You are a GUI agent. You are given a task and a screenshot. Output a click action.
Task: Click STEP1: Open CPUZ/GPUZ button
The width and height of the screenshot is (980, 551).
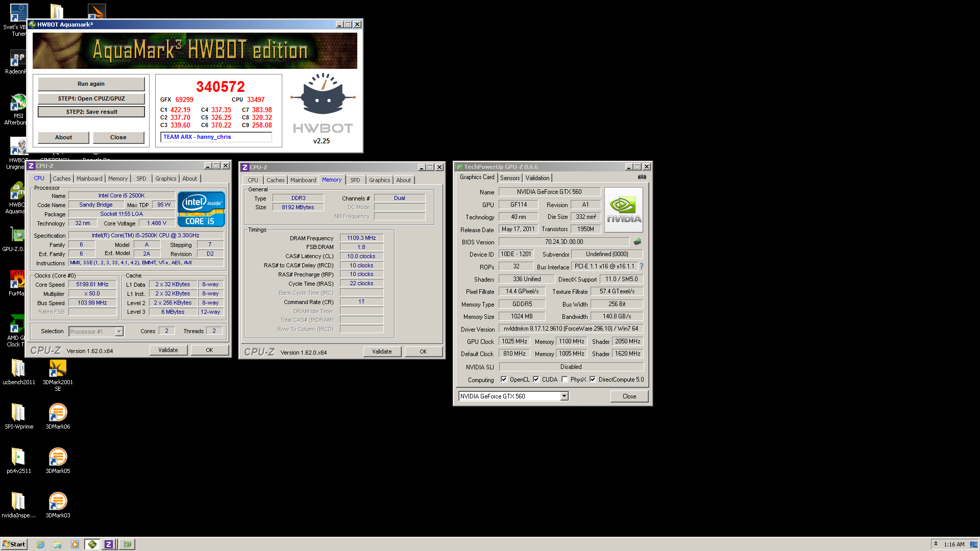pyautogui.click(x=91, y=98)
